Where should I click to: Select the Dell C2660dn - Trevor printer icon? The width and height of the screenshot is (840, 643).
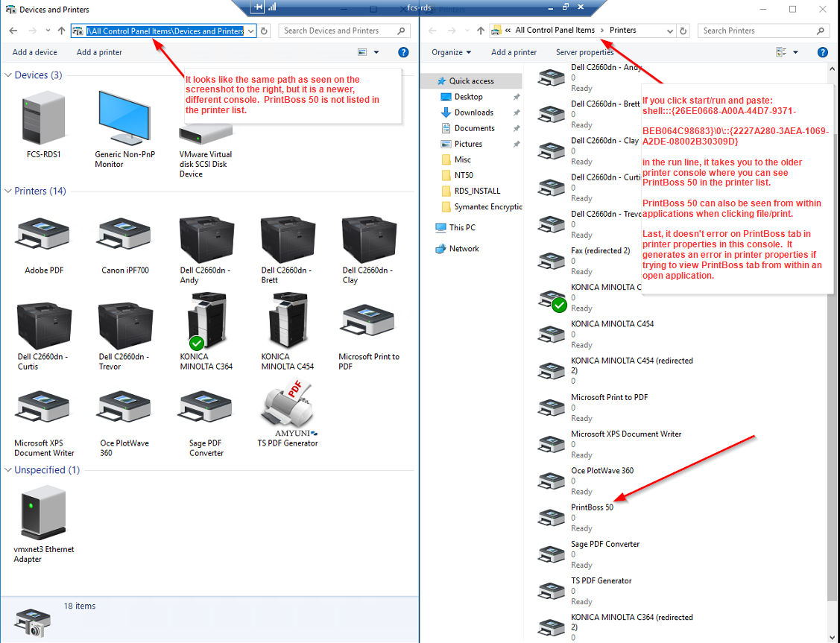(x=125, y=326)
